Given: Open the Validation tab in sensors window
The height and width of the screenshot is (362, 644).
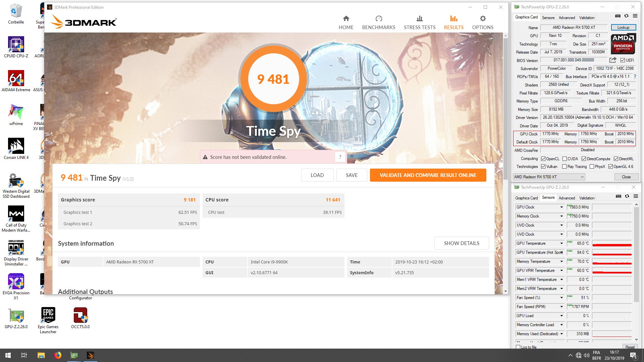Looking at the screenshot, I should (x=587, y=198).
